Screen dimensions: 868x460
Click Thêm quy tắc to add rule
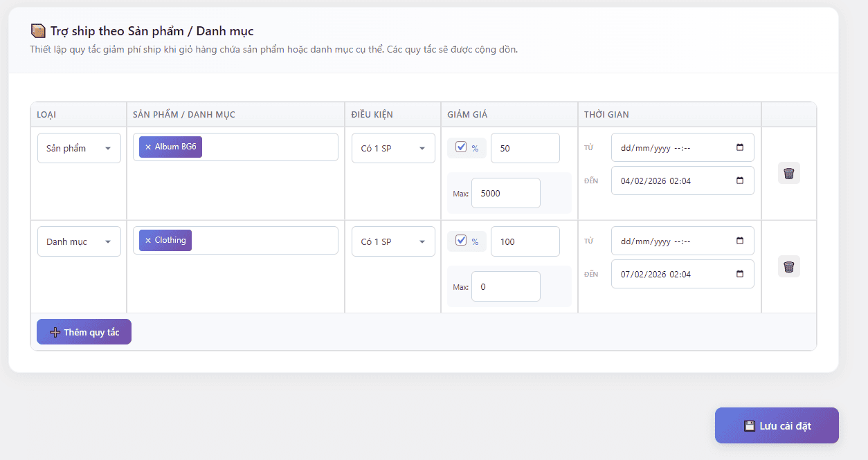point(84,332)
